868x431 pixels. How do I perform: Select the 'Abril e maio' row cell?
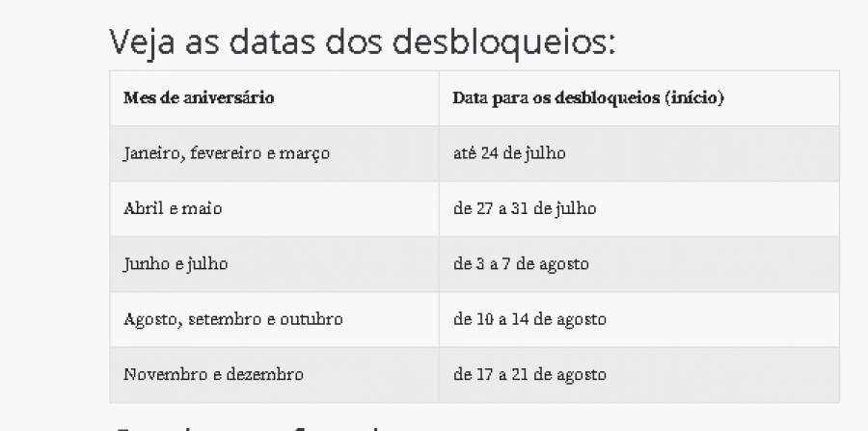tap(274, 208)
